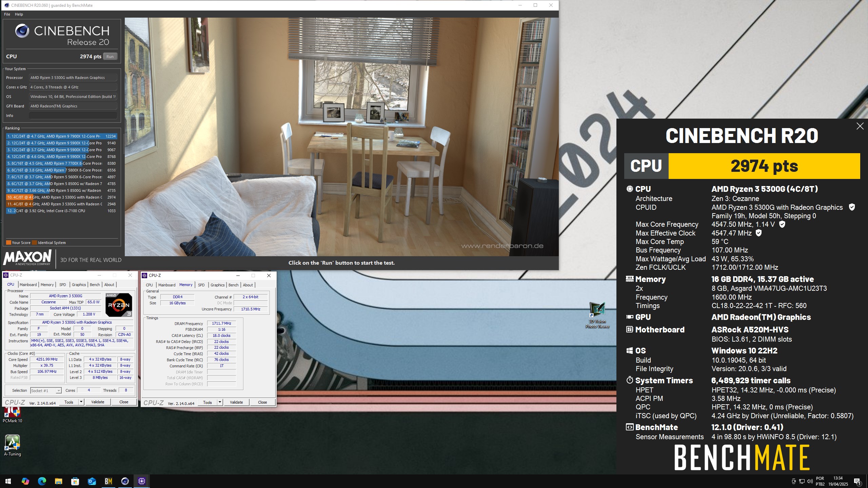The width and height of the screenshot is (868, 488).
Task: Open the Memory tab in left CPU-Z
Action: 47,285
